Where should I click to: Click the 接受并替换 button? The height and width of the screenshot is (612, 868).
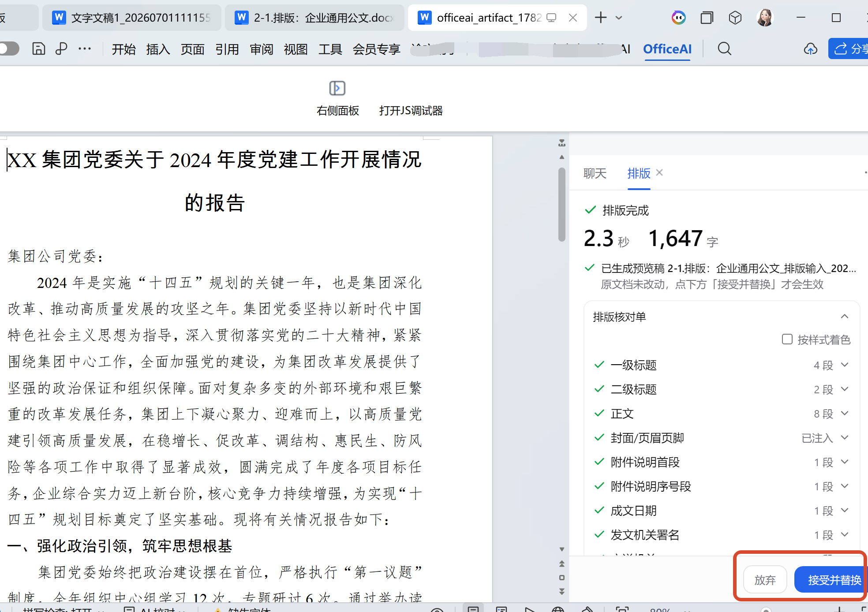(x=831, y=580)
